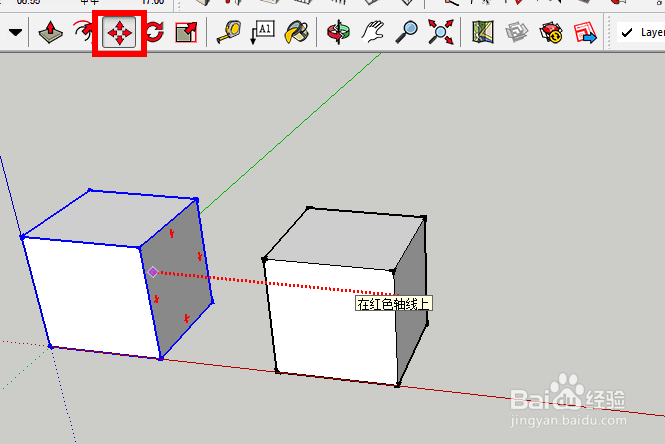Open the toolbar dropdown arrow beside Push/Pull
This screenshot has height=444, width=665.
[15, 32]
